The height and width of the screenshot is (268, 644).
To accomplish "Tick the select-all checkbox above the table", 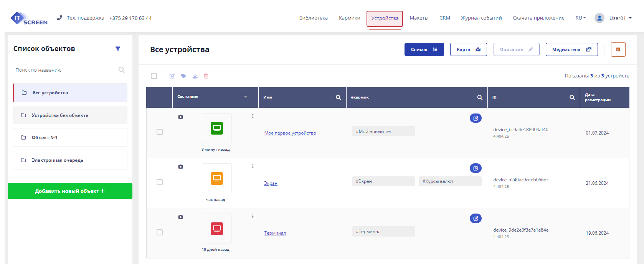I will tap(154, 76).
